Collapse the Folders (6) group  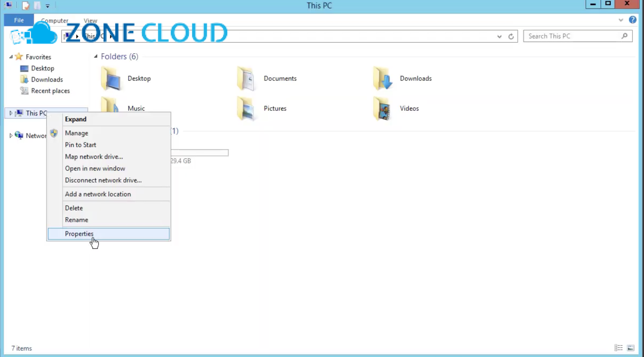tap(96, 56)
